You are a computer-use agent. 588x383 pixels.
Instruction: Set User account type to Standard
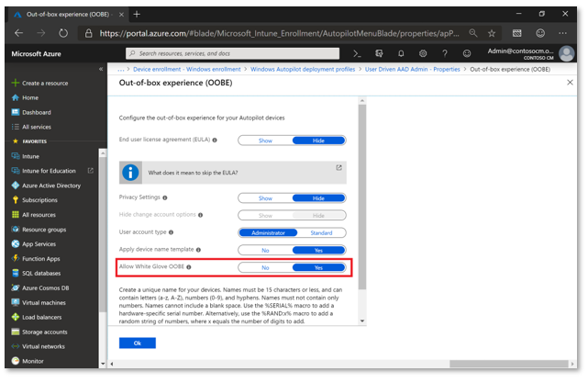click(320, 232)
